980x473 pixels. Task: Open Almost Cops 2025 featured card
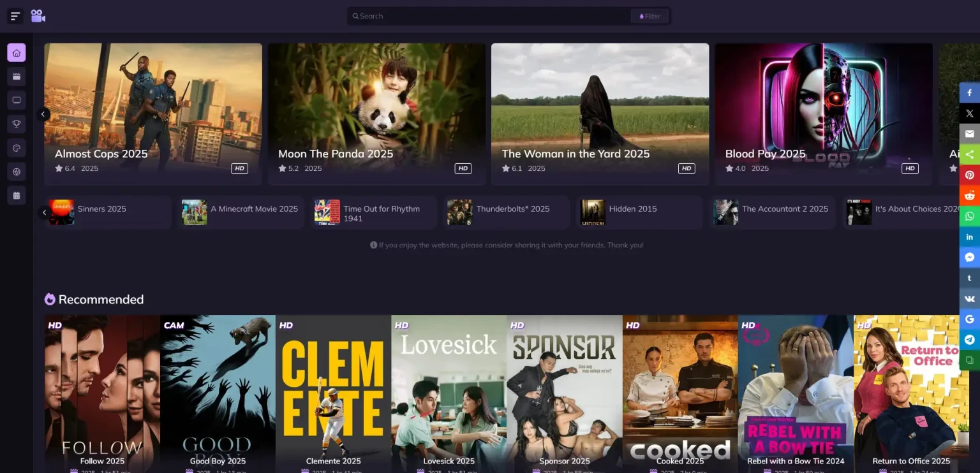pos(153,114)
